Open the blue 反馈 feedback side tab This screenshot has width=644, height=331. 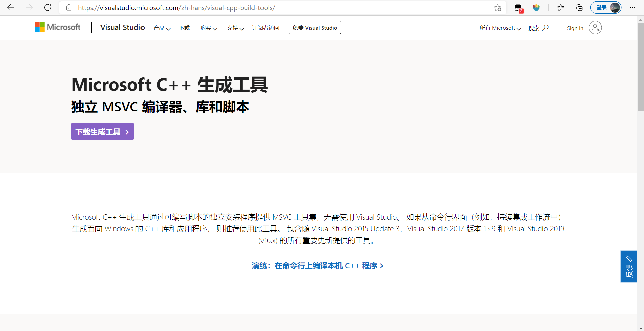[629, 267]
